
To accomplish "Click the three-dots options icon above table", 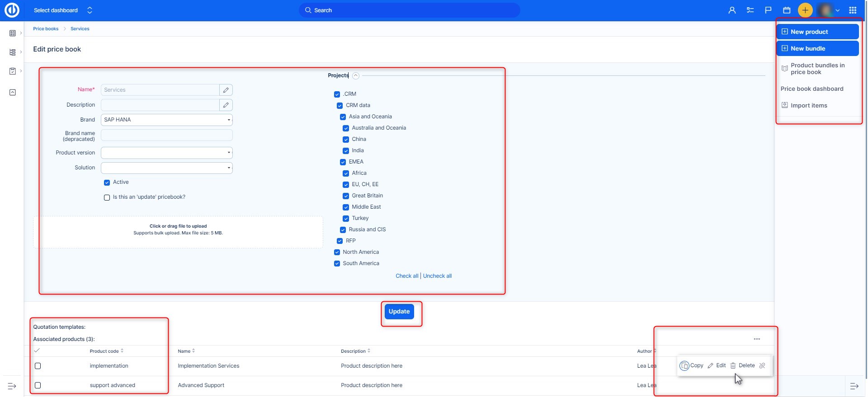I will click(757, 339).
